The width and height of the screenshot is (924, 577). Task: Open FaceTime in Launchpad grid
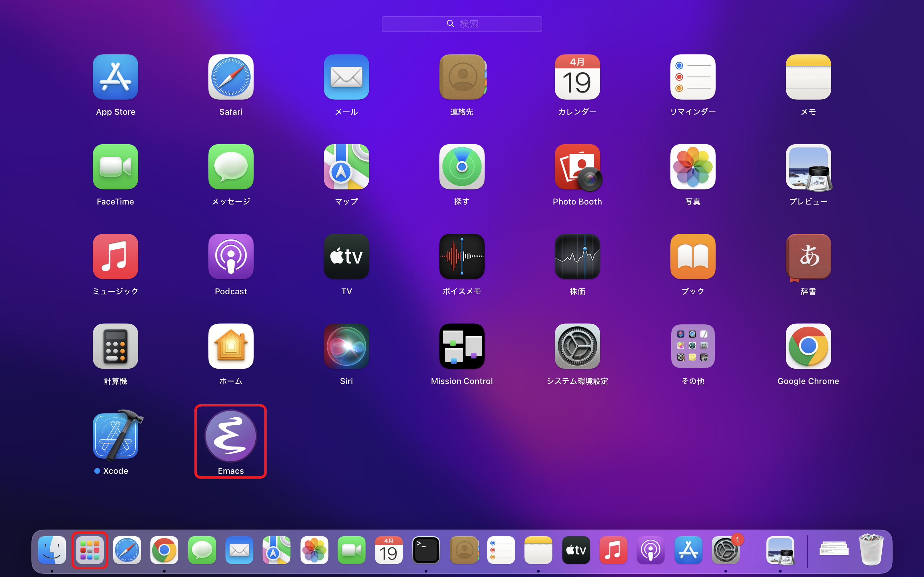point(115,167)
